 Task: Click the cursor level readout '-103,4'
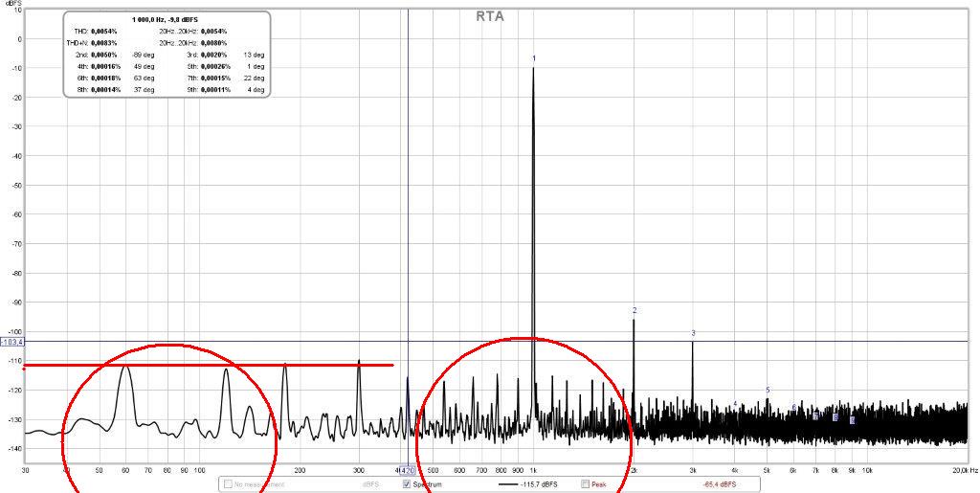[12, 342]
